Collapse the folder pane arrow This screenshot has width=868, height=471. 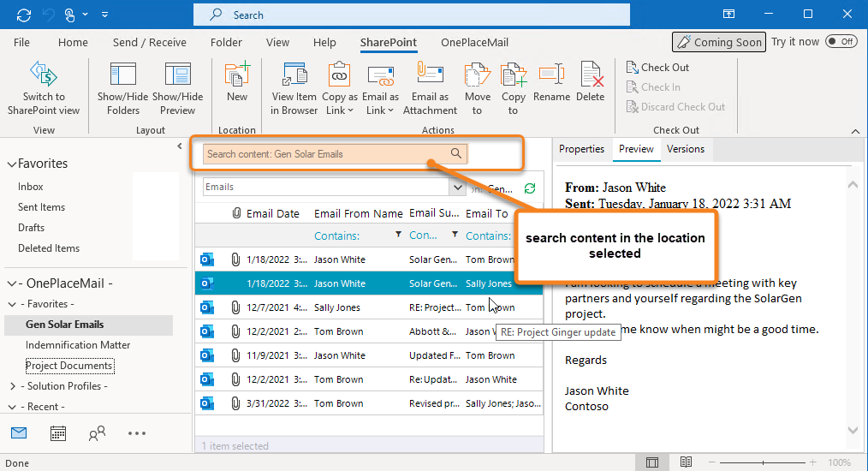(180, 146)
